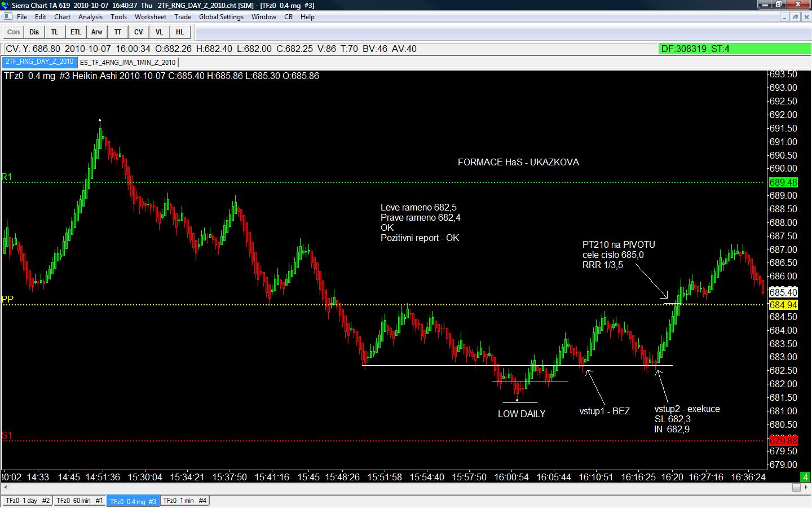Open the TFz0 60 min #1 chart tab
Image resolution: width=812 pixels, height=508 pixels.
tap(80, 501)
